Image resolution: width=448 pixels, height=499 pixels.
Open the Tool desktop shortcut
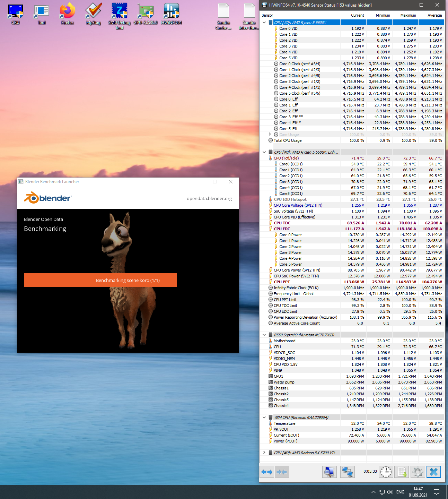click(42, 14)
